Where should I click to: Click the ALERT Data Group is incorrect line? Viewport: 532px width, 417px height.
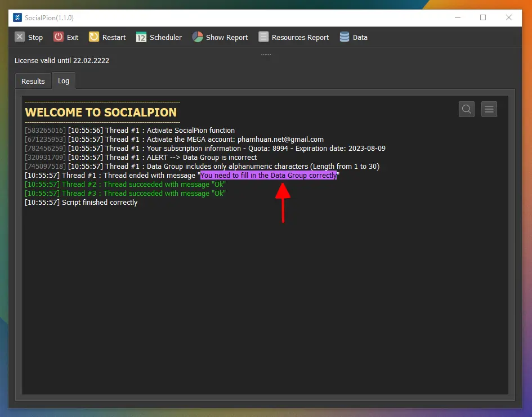141,158
